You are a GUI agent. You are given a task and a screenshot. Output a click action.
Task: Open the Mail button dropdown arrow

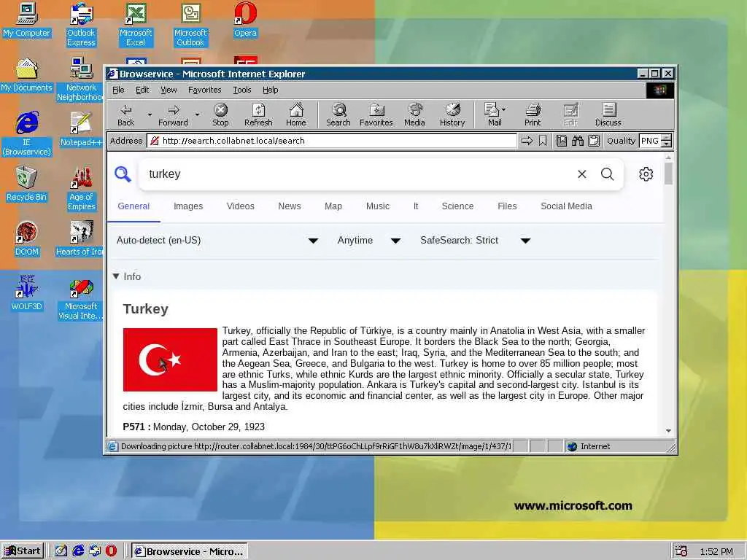[x=504, y=109]
